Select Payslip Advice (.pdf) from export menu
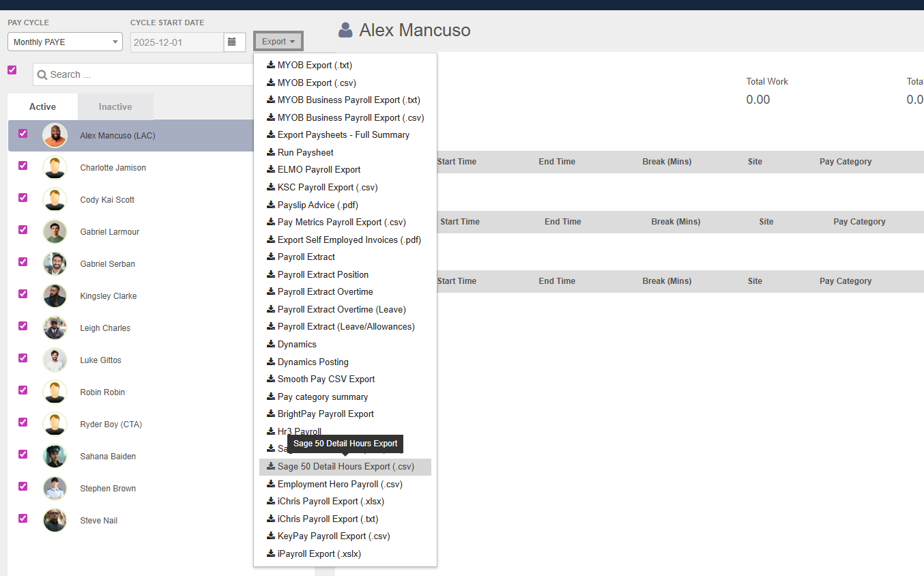This screenshot has width=924, height=576. tap(317, 205)
